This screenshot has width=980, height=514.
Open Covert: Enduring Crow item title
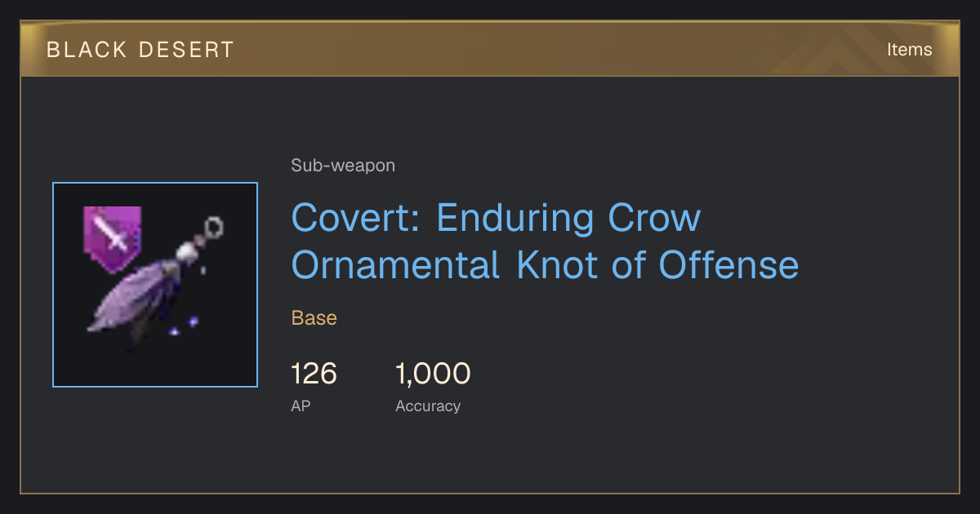tap(496, 218)
